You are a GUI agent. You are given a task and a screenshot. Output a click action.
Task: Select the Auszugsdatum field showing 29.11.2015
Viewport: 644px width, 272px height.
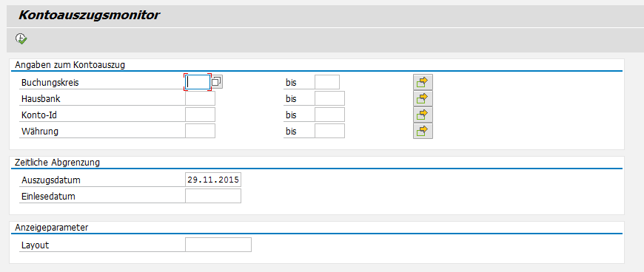[x=213, y=180]
